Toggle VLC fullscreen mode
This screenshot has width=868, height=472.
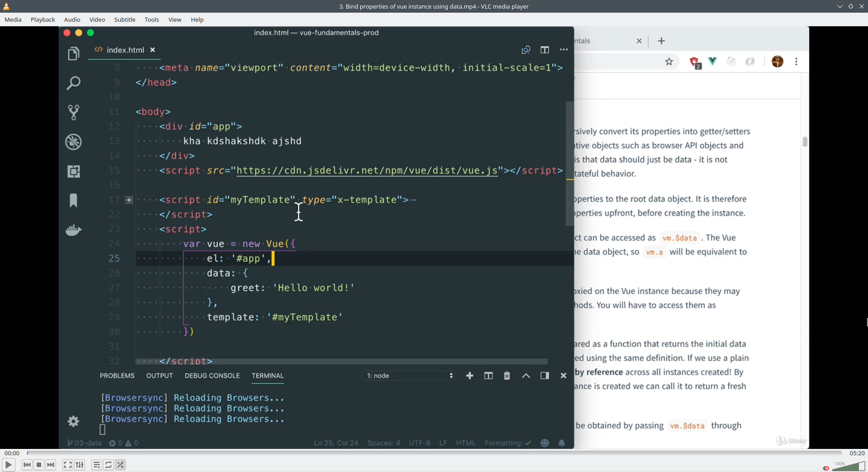[x=67, y=465]
